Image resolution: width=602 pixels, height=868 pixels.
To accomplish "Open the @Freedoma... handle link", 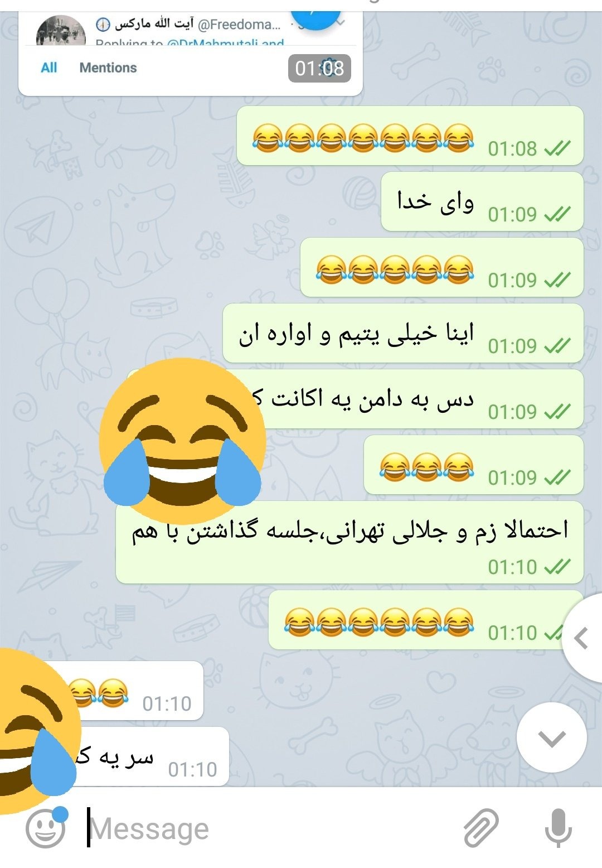I will pyautogui.click(x=239, y=25).
